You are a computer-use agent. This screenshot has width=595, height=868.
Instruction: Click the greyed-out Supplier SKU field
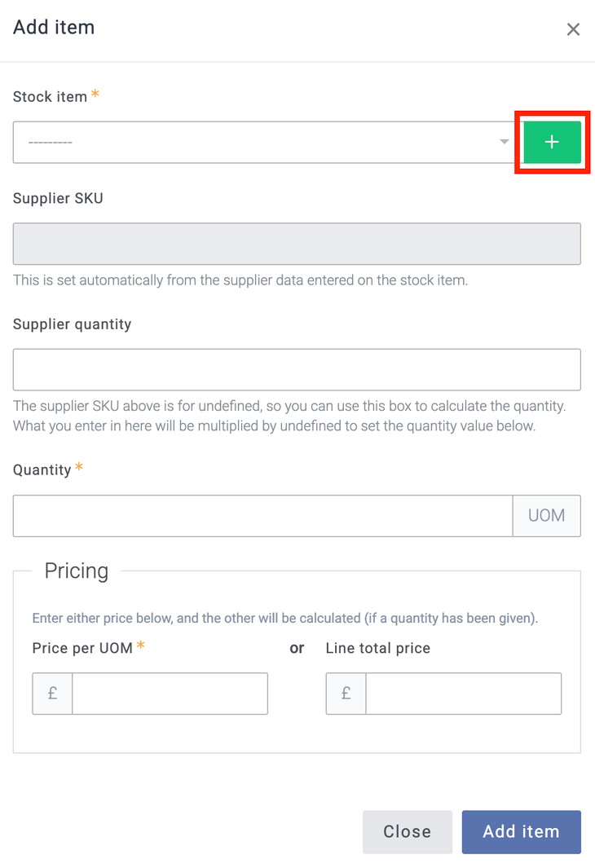coord(297,244)
